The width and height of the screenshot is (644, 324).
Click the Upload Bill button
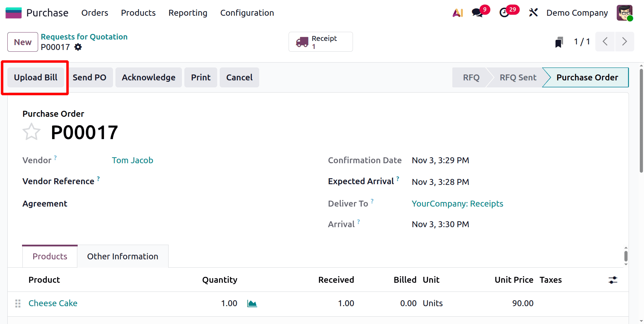(x=35, y=77)
